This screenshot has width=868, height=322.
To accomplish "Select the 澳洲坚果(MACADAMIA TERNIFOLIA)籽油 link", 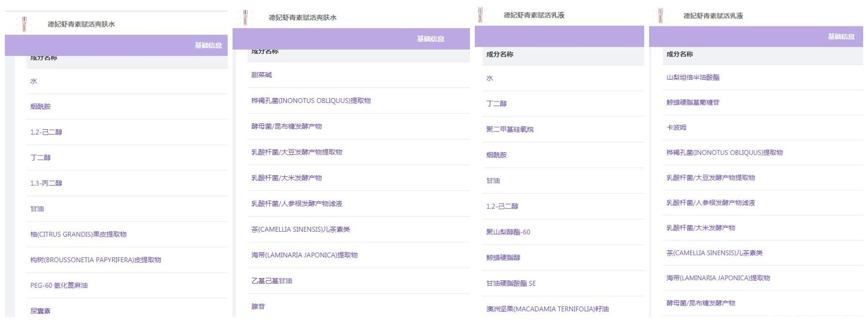I will (547, 309).
